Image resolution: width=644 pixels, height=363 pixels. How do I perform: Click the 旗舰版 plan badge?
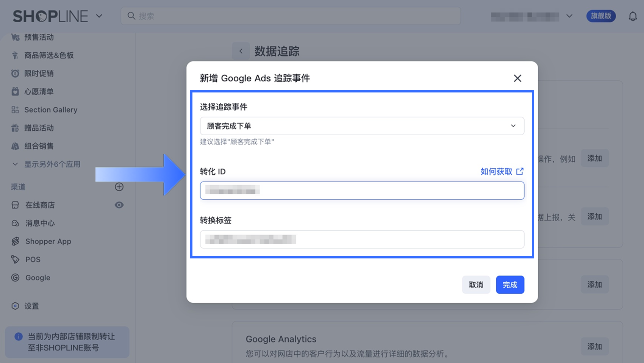coord(601,16)
